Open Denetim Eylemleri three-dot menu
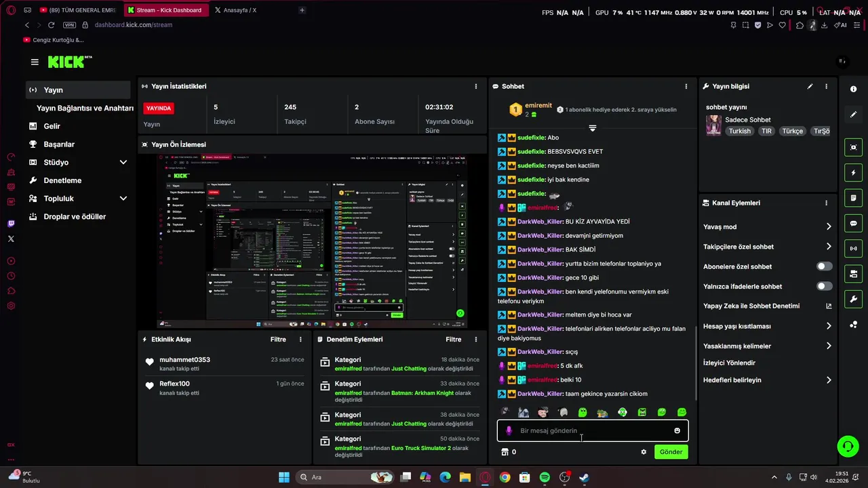Screen dimensions: 868x488 pyautogui.click(x=475, y=340)
